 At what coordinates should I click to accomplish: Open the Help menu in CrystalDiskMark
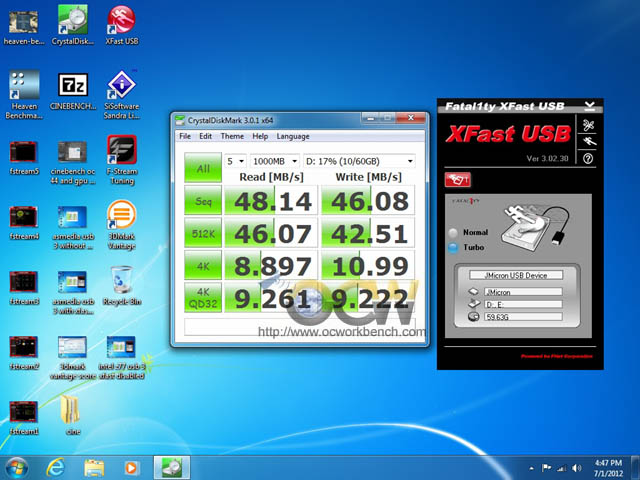[x=260, y=136]
